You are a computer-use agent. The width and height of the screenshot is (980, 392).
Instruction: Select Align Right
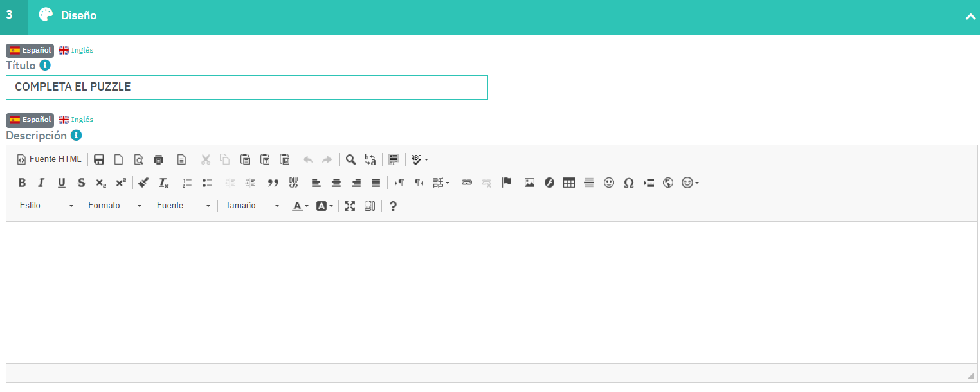point(356,183)
